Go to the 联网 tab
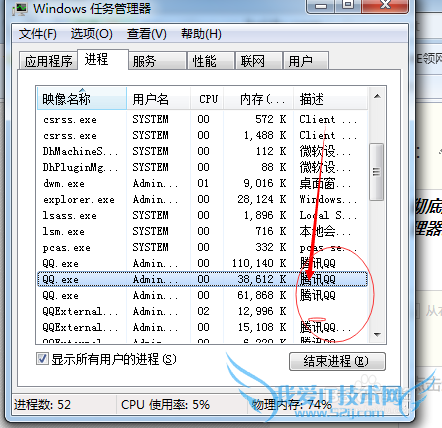This screenshot has height=428, width=442. tap(258, 61)
